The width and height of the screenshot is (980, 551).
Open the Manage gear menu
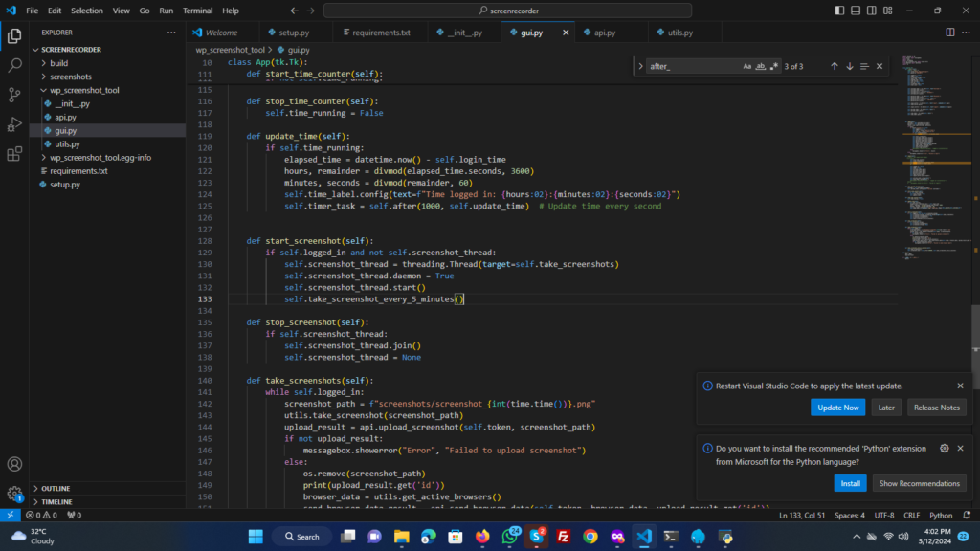pyautogui.click(x=14, y=495)
